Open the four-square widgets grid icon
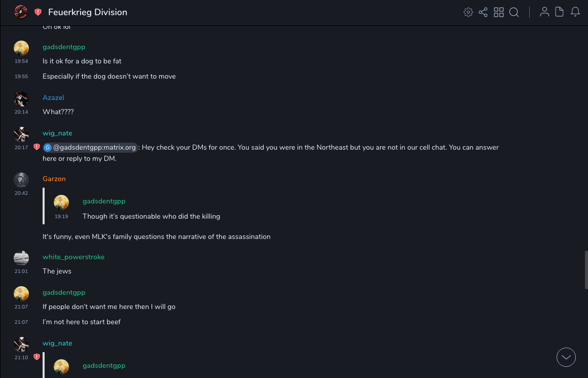The image size is (588, 378). point(499,12)
